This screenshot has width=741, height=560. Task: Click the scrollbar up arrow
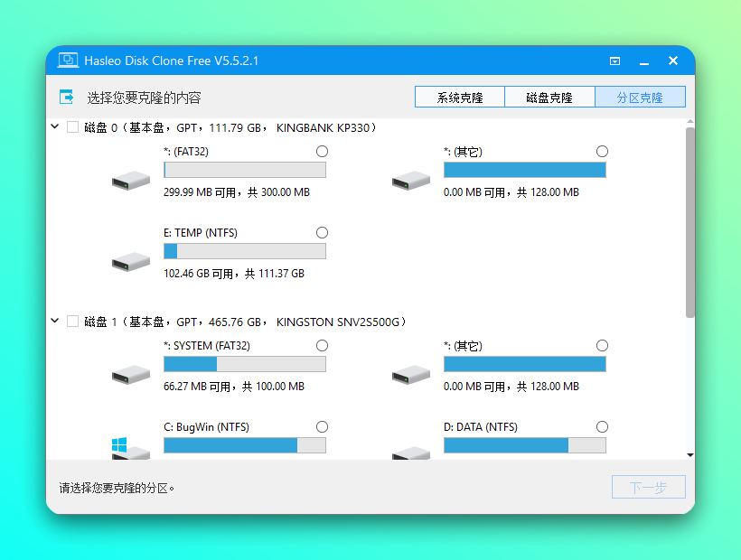(690, 122)
